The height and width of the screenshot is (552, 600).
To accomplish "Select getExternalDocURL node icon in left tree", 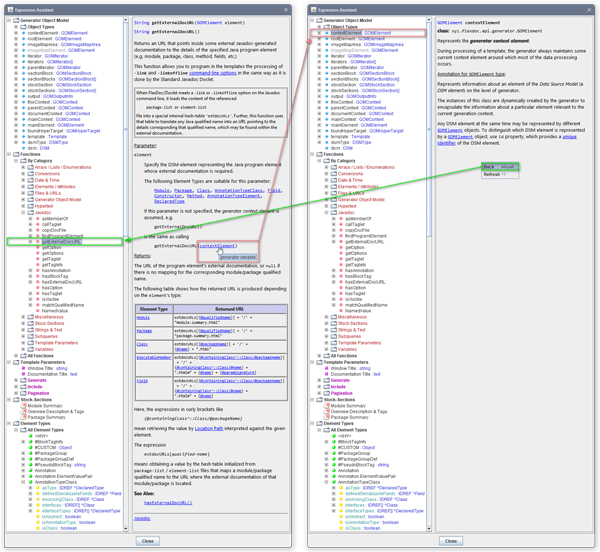I will [37, 242].
